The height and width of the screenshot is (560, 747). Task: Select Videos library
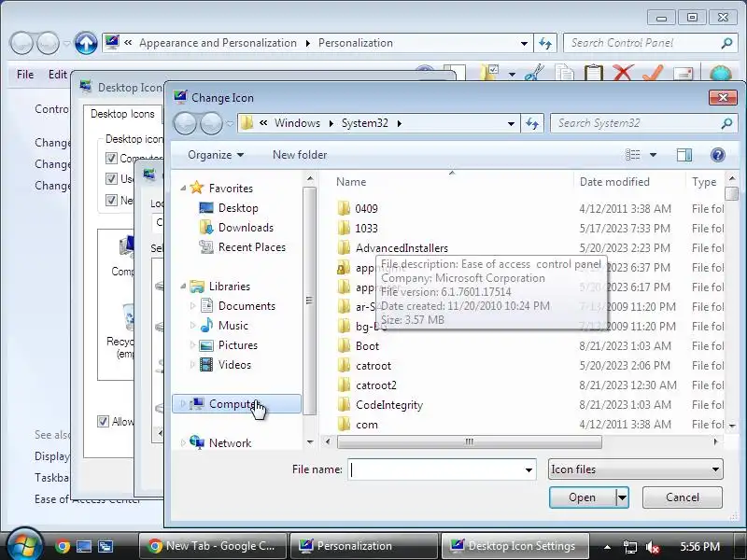pos(234,365)
